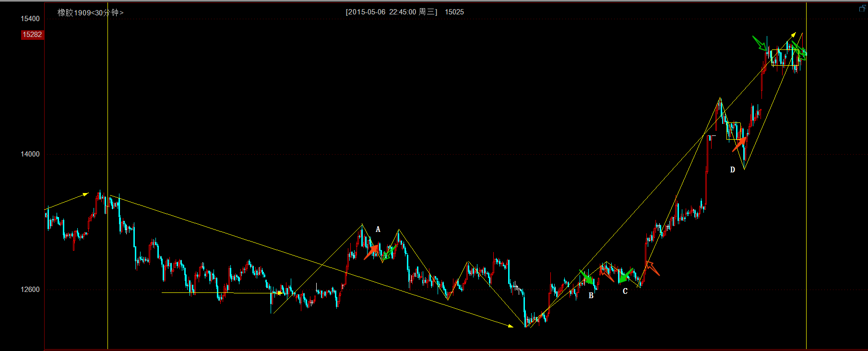This screenshot has height=351, width=868.
Task: Select the annotation label A on the chart
Action: (x=378, y=230)
